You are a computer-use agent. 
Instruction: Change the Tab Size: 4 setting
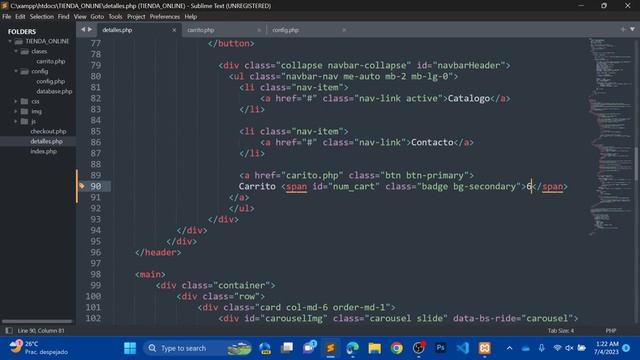(561, 331)
